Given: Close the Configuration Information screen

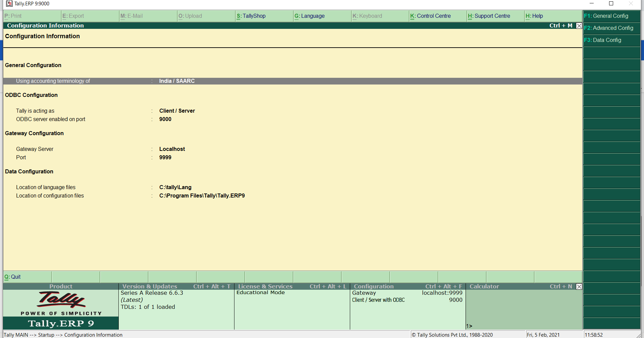Looking at the screenshot, I should 579,26.
